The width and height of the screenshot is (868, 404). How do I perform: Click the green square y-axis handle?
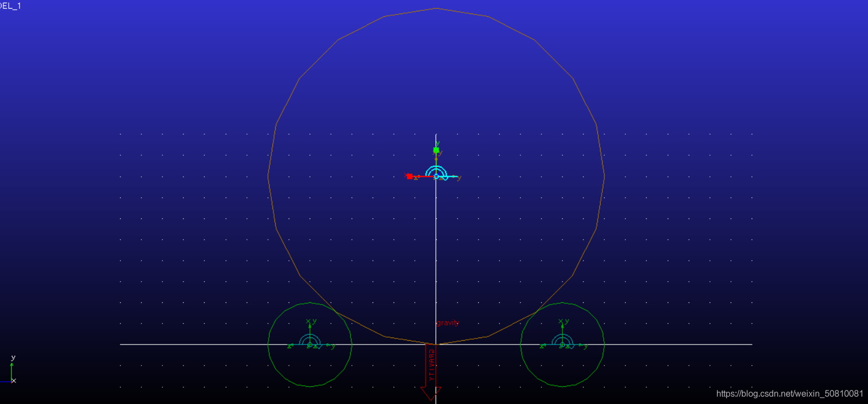(x=436, y=150)
